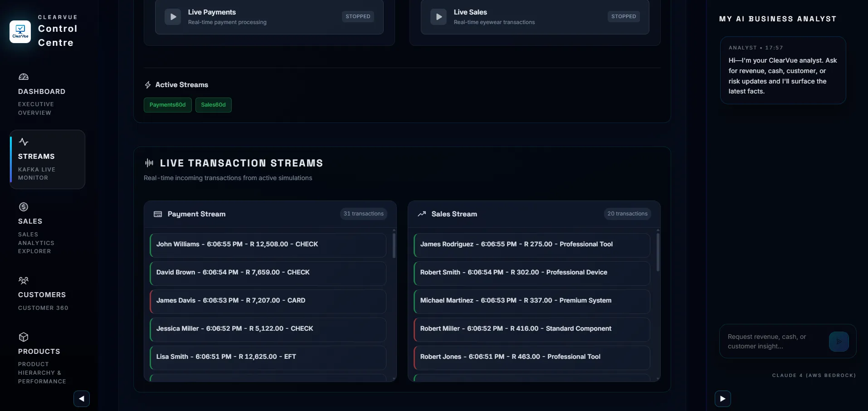Click the Sales Stream list scrollbar
The height and width of the screenshot is (411, 868).
pyautogui.click(x=658, y=252)
